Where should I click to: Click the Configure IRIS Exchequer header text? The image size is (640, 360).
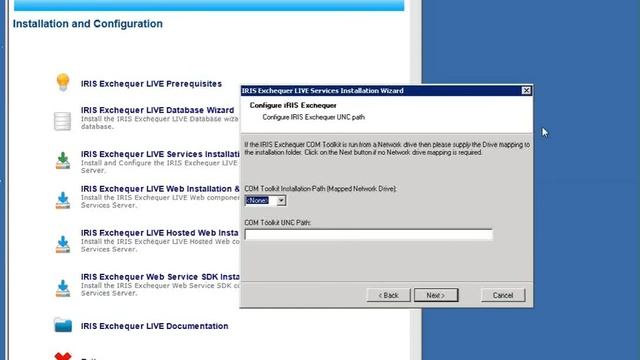click(293, 105)
